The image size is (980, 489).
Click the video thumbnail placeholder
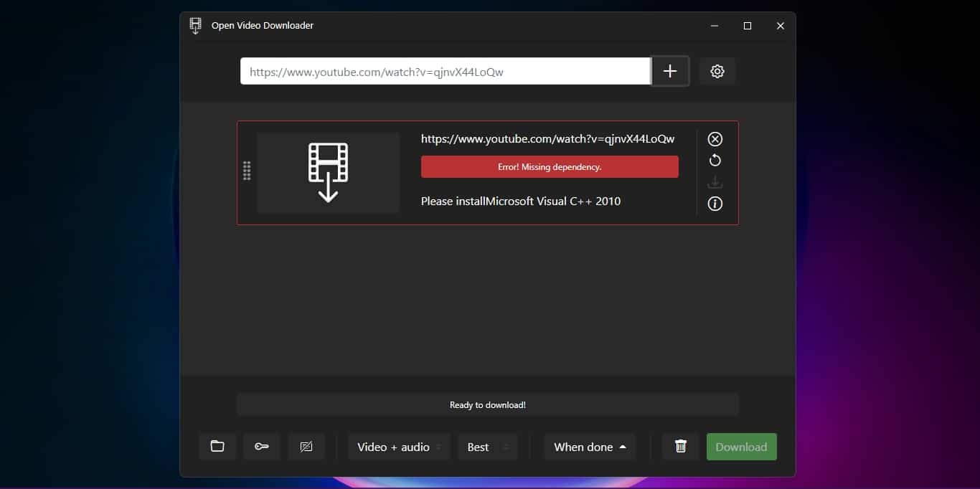point(329,173)
